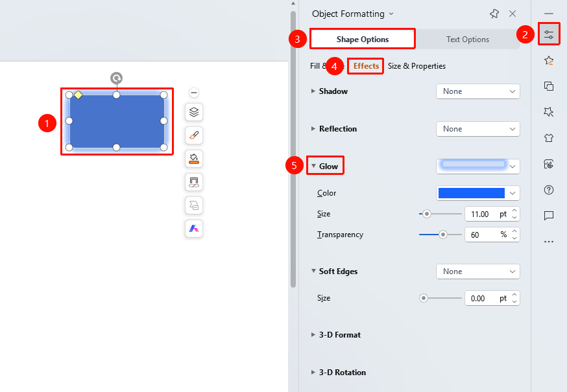Click the shape outline icon in floating toolbar
Image resolution: width=567 pixels, height=392 pixels.
click(x=194, y=182)
